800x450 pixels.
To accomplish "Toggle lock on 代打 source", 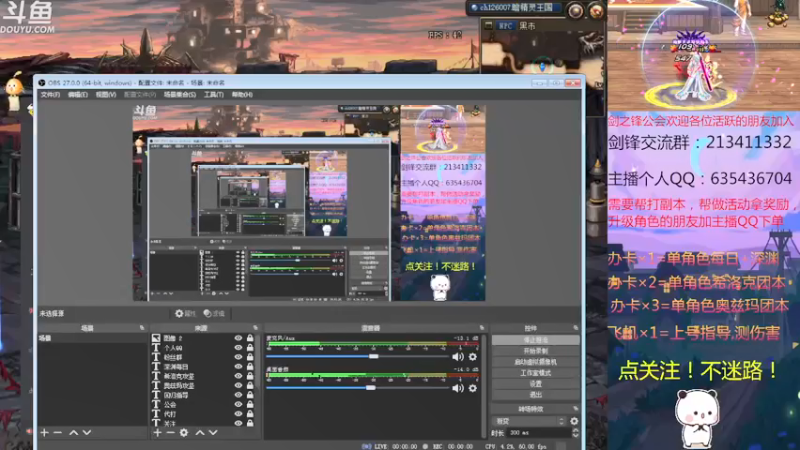I will 250,414.
